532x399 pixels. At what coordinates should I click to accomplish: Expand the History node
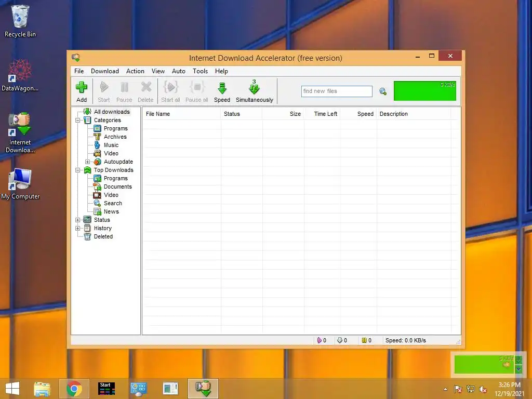tap(78, 229)
